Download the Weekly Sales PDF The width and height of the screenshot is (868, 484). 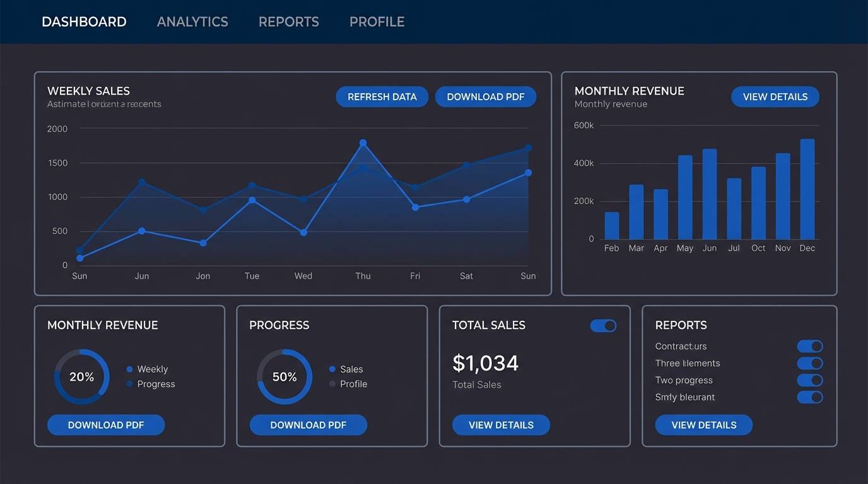(486, 96)
